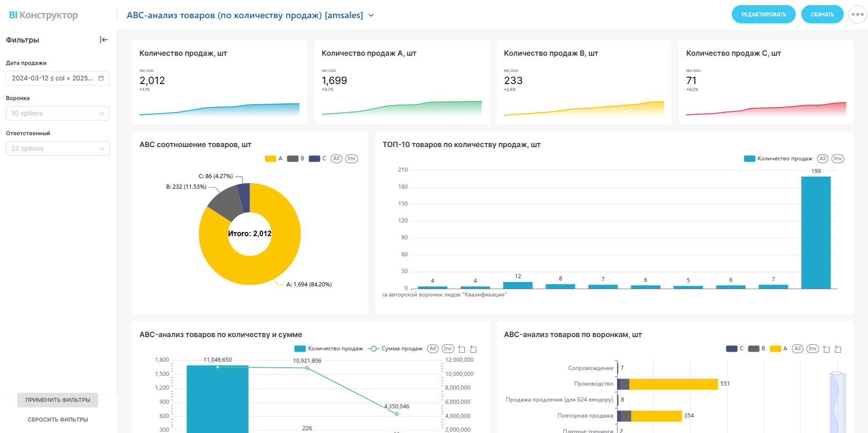Collapse the Фильтры sidebar panel

point(104,40)
